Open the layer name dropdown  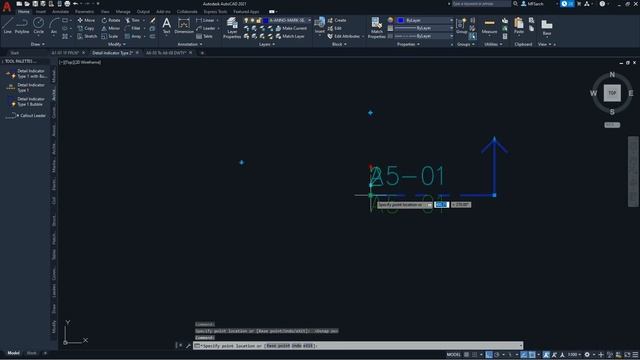tap(309, 20)
